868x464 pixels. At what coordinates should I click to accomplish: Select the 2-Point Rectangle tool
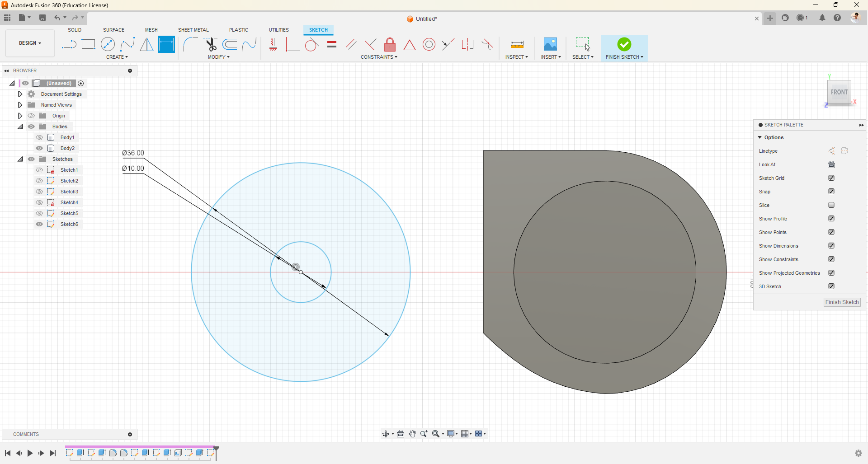point(88,44)
